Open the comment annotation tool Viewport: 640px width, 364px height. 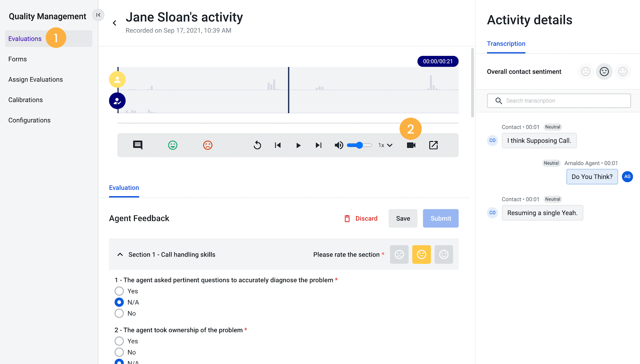[138, 145]
